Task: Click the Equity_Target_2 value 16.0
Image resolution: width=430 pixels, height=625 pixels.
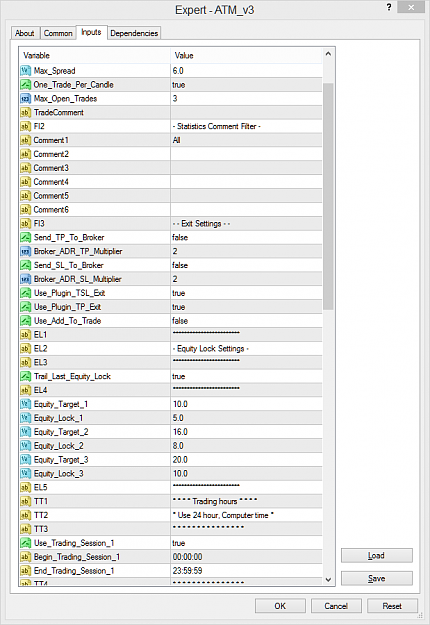Action: pyautogui.click(x=180, y=432)
